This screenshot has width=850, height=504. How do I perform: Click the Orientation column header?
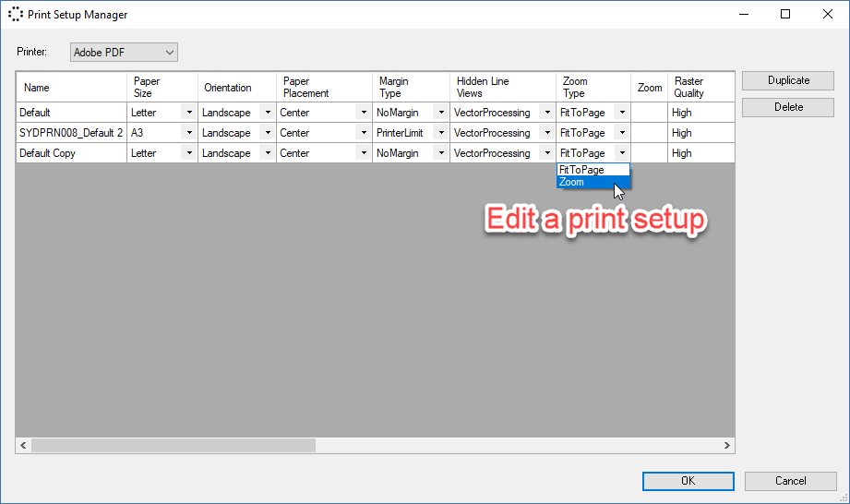tap(237, 88)
